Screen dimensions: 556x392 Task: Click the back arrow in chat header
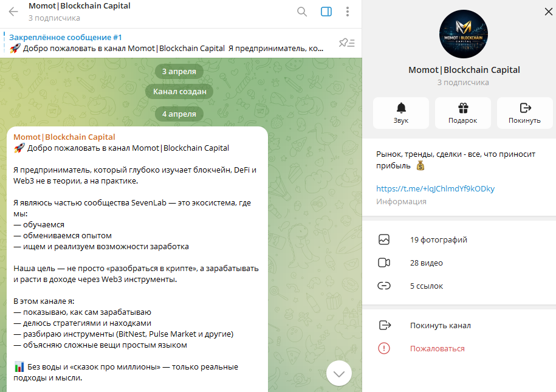click(x=13, y=12)
